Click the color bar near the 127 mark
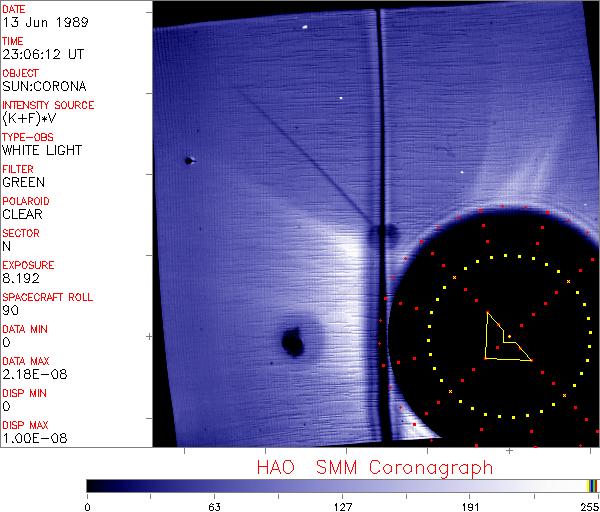The image size is (600, 512). tap(342, 485)
